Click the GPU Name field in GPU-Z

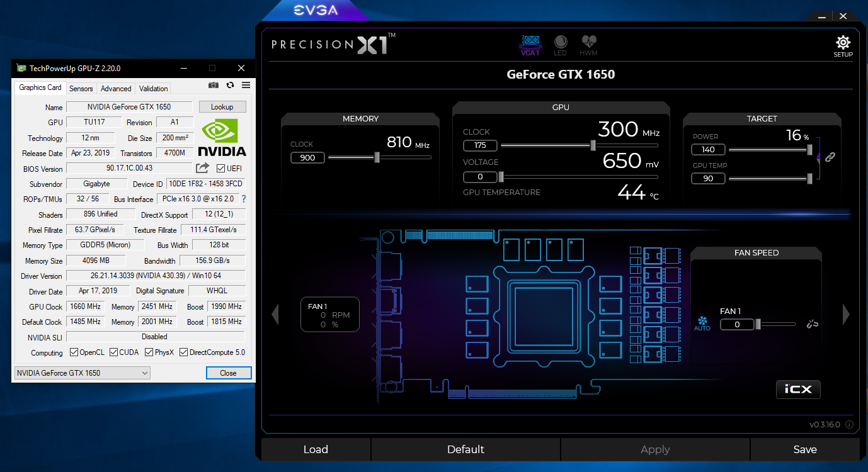[x=129, y=107]
